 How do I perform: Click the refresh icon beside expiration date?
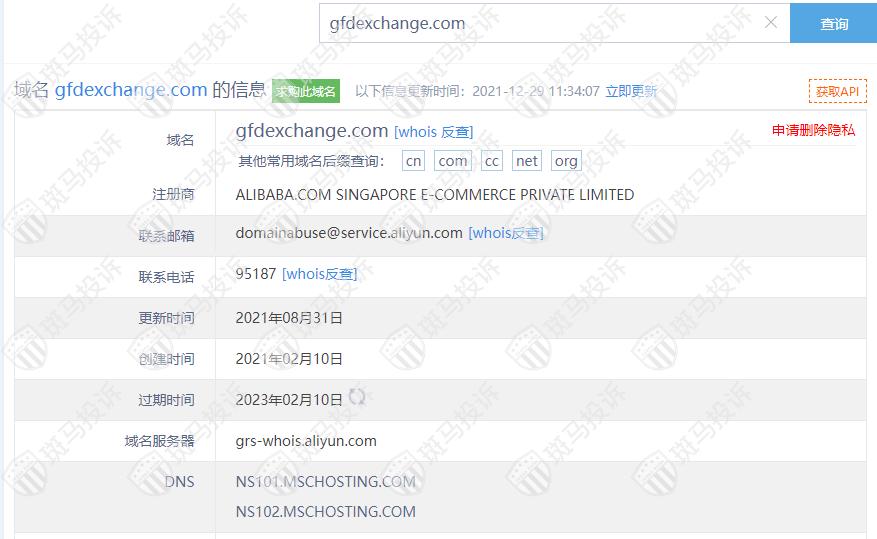pyautogui.click(x=357, y=397)
